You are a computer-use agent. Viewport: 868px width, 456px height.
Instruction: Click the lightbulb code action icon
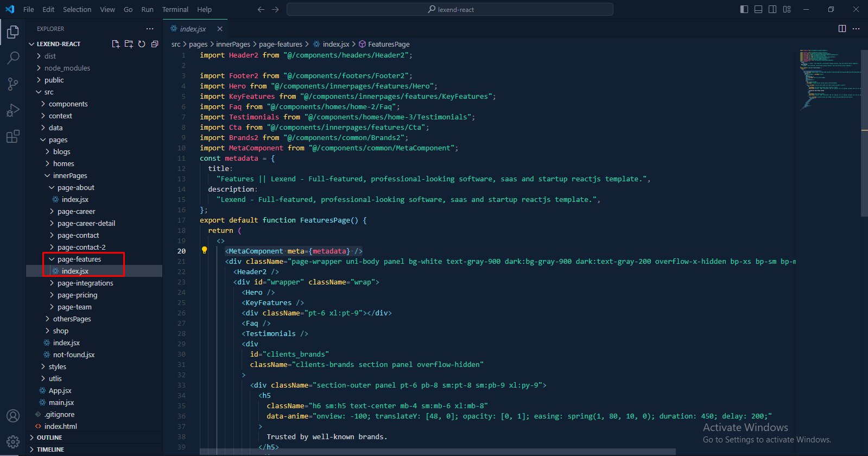[205, 250]
